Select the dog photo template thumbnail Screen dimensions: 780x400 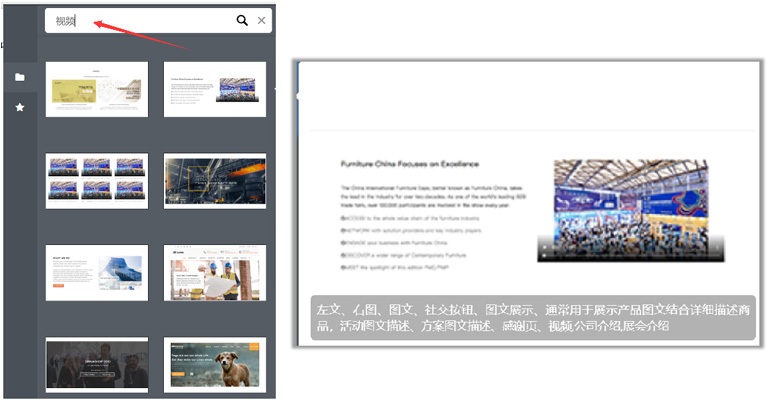[215, 363]
